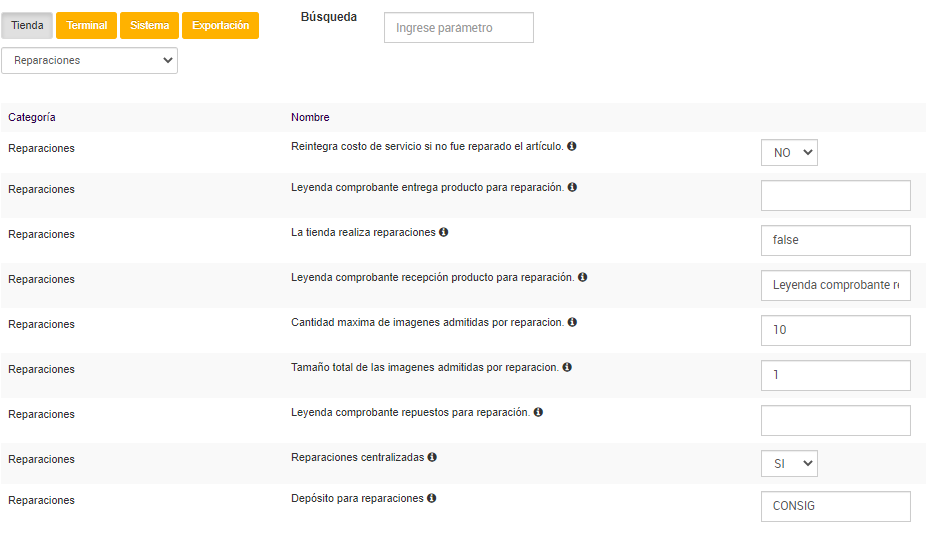Viewport: 926px width, 535px height.
Task: Click info icon beside 'La tienda realiza reparaciones'
Action: 444,232
